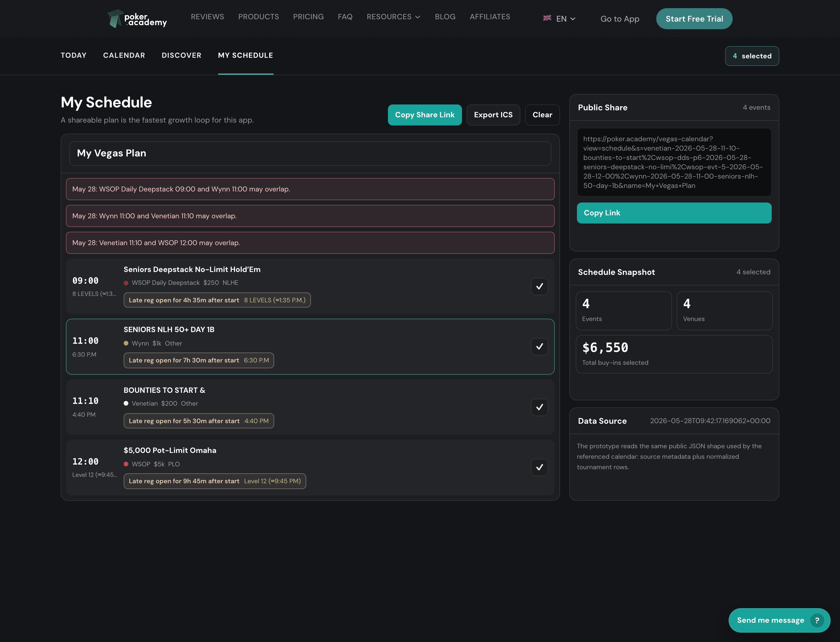
Task: Open the Send me message chat button
Action: [779, 620]
